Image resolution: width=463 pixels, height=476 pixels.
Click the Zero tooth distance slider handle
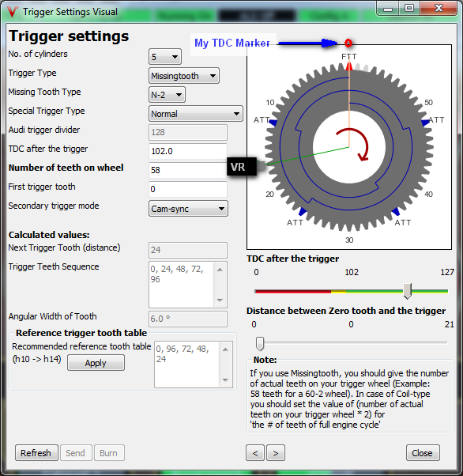click(260, 343)
